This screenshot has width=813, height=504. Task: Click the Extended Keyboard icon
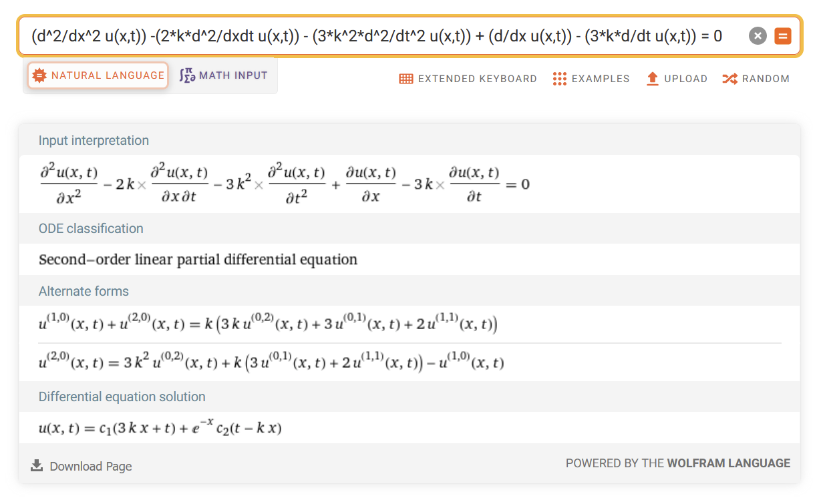coord(406,79)
